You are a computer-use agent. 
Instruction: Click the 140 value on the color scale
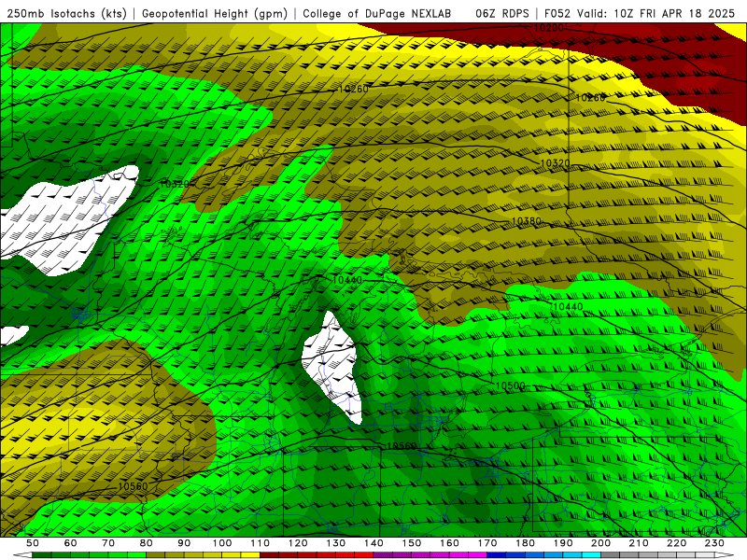click(373, 543)
